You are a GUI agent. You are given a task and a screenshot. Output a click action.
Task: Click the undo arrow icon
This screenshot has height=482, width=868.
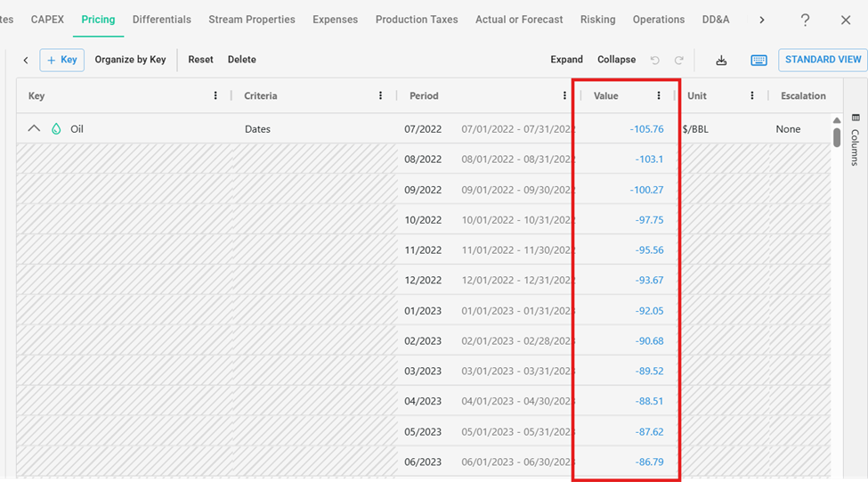[655, 60]
